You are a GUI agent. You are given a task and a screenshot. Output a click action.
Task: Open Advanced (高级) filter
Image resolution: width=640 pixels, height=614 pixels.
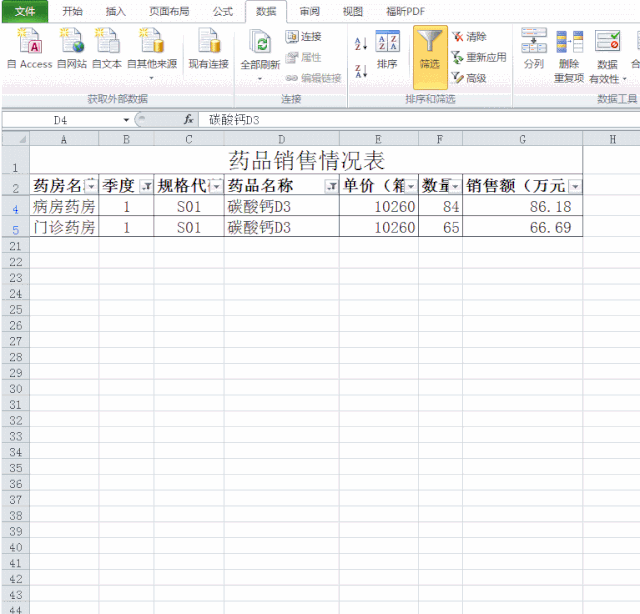[x=469, y=78]
